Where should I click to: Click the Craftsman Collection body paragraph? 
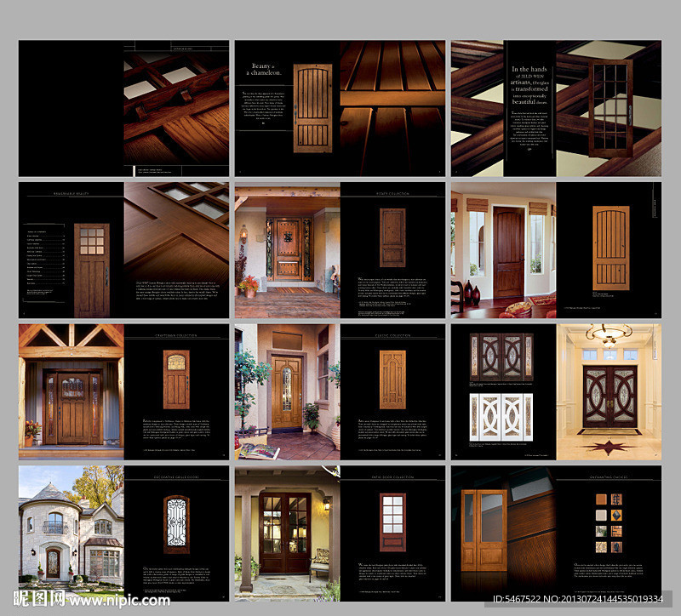point(176,430)
